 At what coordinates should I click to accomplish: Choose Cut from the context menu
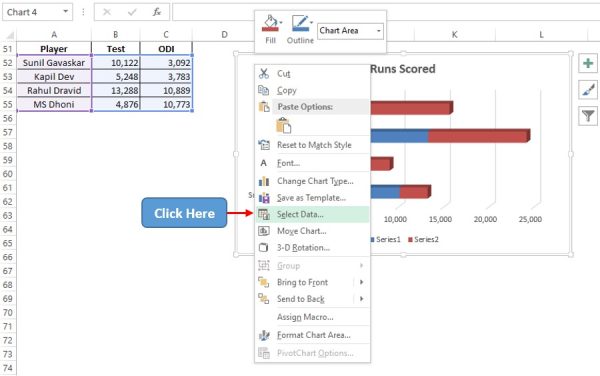click(x=313, y=73)
